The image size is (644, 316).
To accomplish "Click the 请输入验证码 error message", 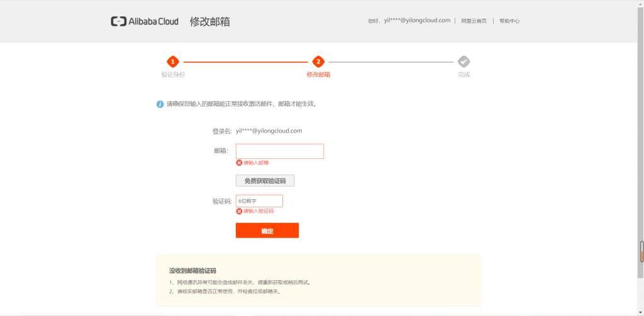I will [258, 211].
